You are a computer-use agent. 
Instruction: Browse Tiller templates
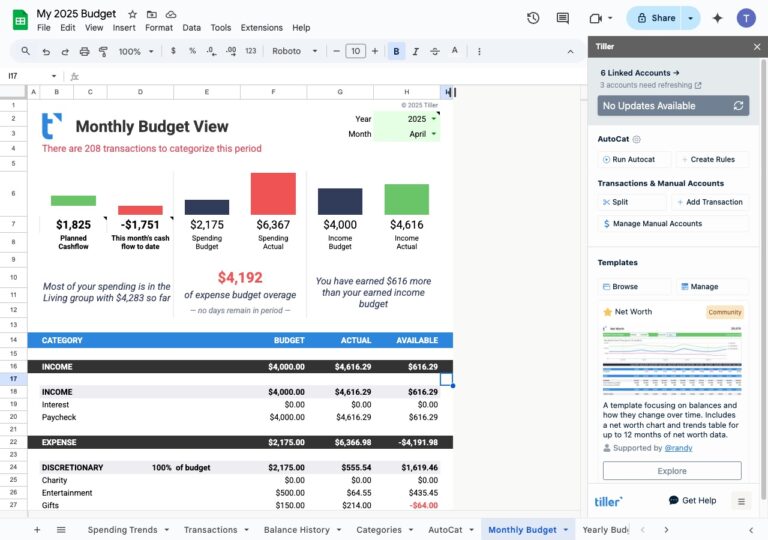pos(634,287)
